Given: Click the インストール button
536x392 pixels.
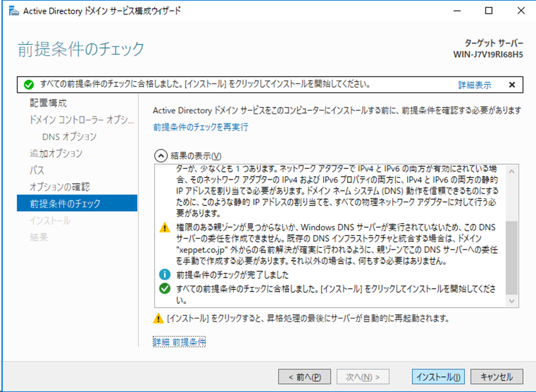Looking at the screenshot, I should point(438,377).
